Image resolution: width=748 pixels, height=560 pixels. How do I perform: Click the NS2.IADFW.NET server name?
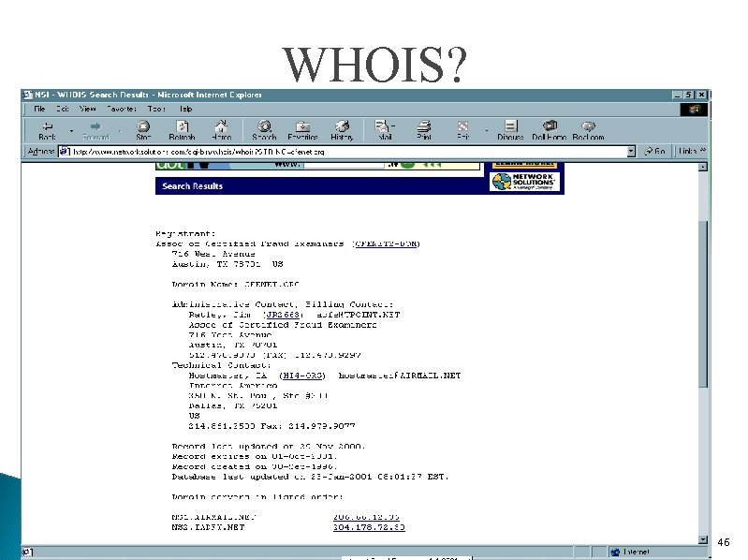(208, 527)
